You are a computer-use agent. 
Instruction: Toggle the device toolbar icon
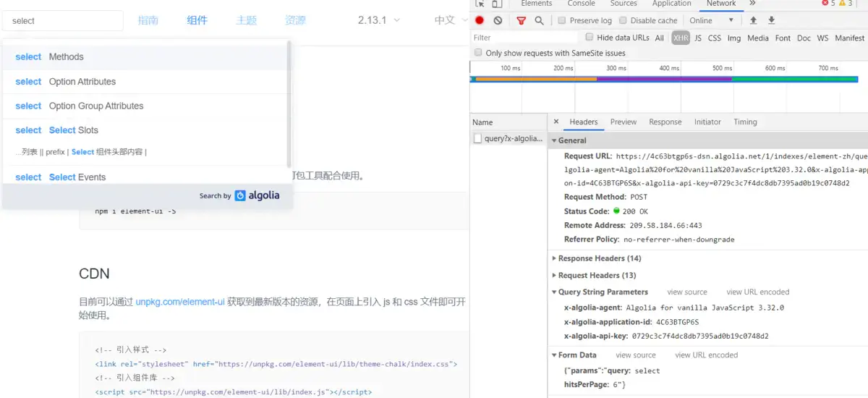pos(497,4)
